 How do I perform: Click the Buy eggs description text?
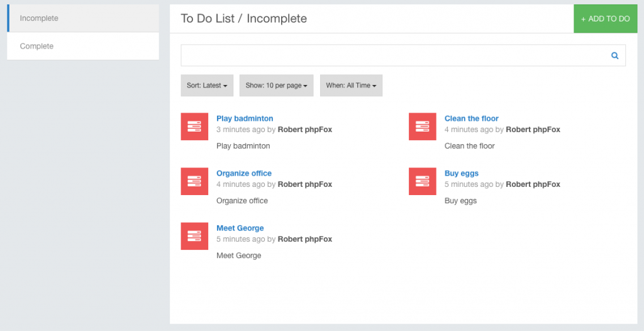[x=460, y=201]
